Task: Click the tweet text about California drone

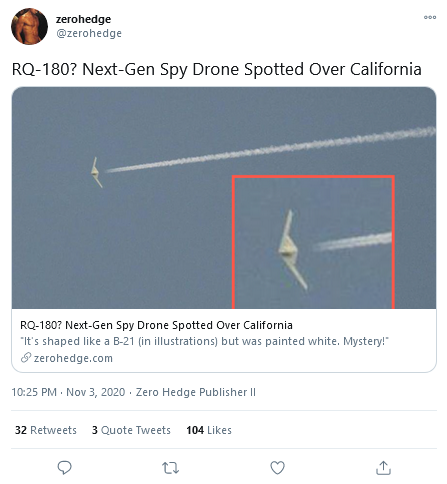Action: pyautogui.click(x=217, y=69)
